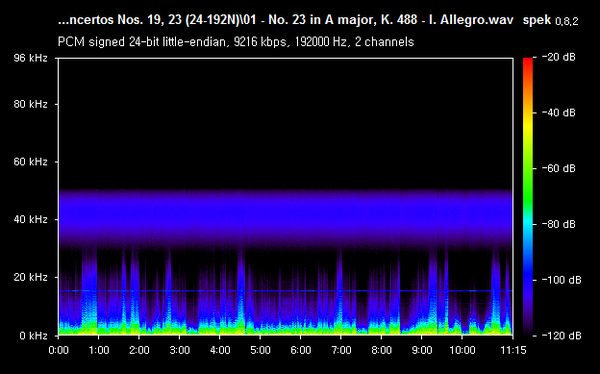Click the '9:00' time axis label
This screenshot has height=374, width=600.
(x=422, y=350)
